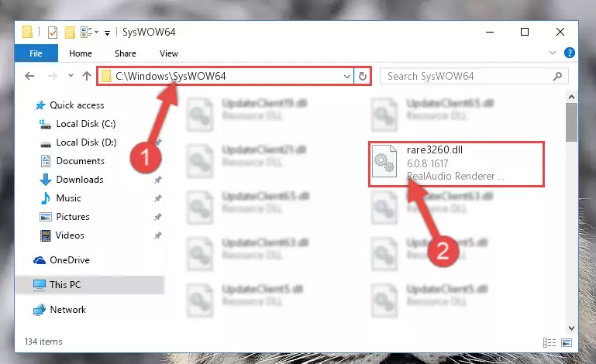Open the Help question mark icon
The image size is (596, 364).
tap(570, 53)
